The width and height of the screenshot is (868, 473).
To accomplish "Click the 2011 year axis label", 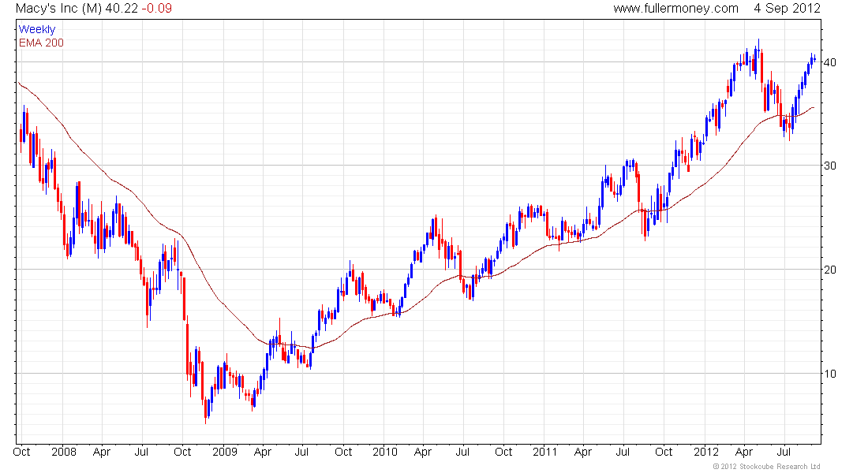I will coord(544,452).
